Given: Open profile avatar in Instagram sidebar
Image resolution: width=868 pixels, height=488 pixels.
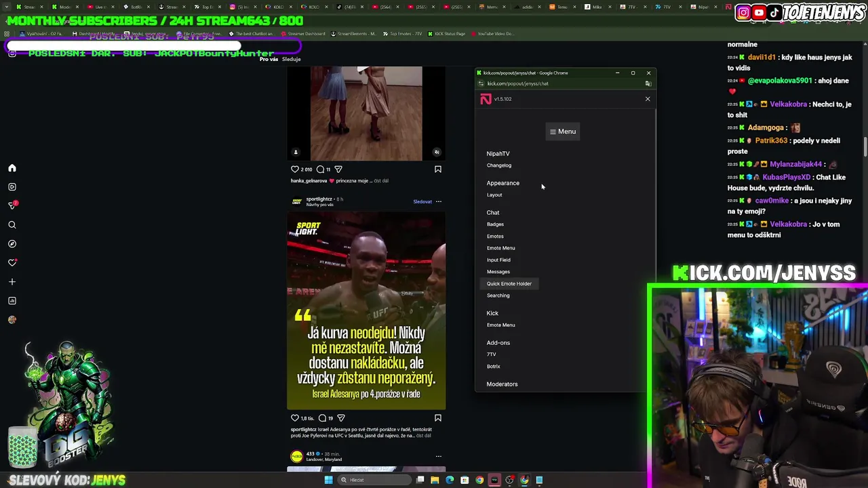Looking at the screenshot, I should 12,319.
